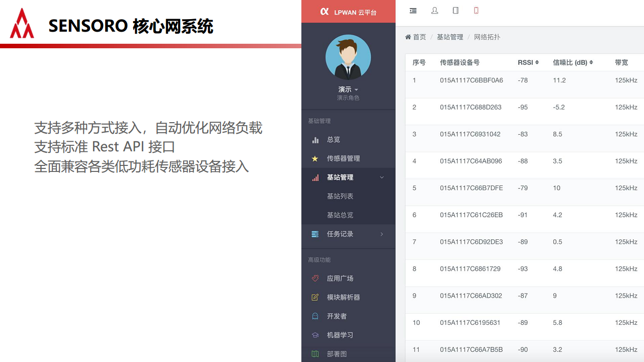Select device 015A1117C61C26EB
Viewport: 644px width, 362px height.
[471, 215]
